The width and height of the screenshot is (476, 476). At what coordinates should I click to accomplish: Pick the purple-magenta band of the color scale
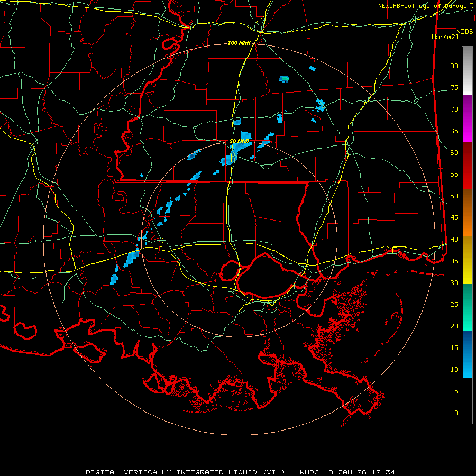[x=467, y=118]
